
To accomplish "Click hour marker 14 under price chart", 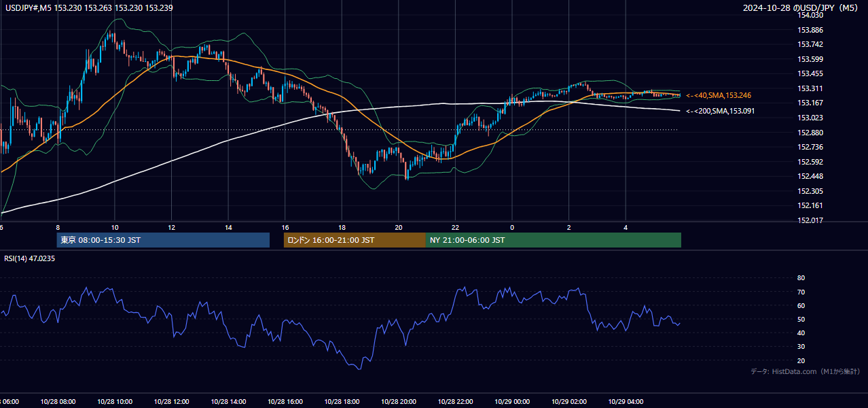I will pos(228,228).
